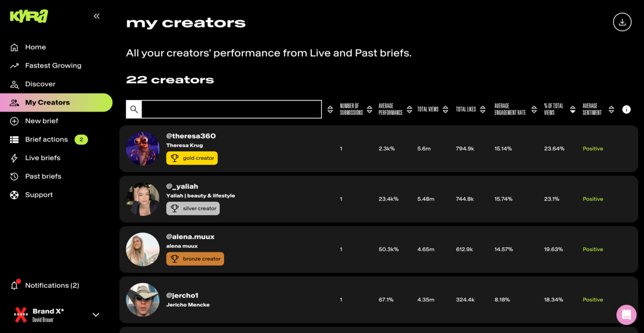
Task: Select New brief in the sidebar
Action: 41,121
